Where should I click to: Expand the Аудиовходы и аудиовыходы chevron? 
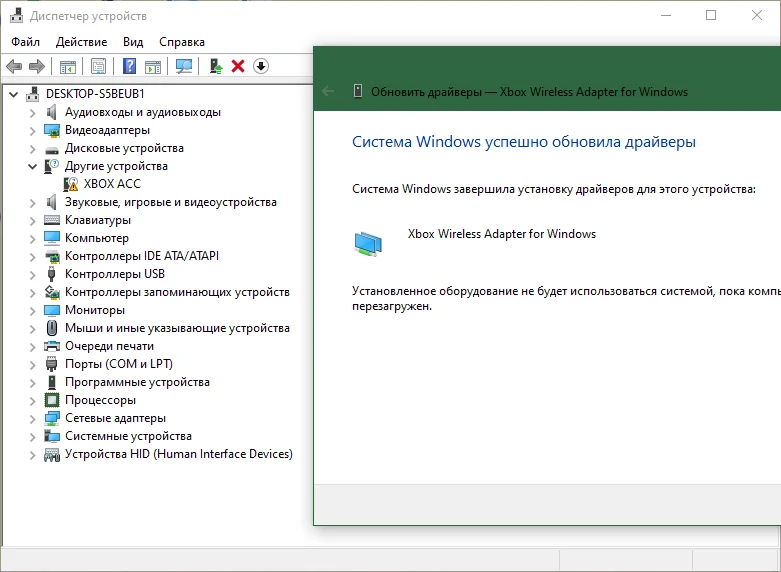coord(32,113)
